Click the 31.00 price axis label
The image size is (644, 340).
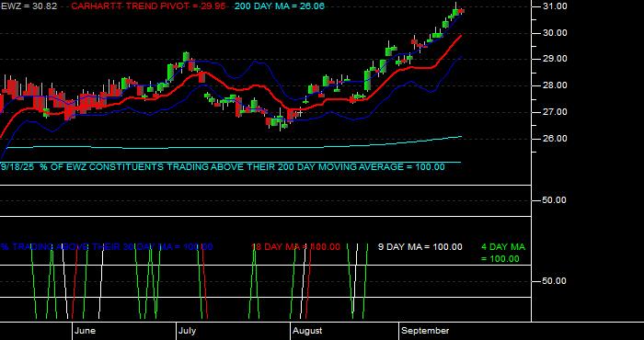(x=555, y=6)
